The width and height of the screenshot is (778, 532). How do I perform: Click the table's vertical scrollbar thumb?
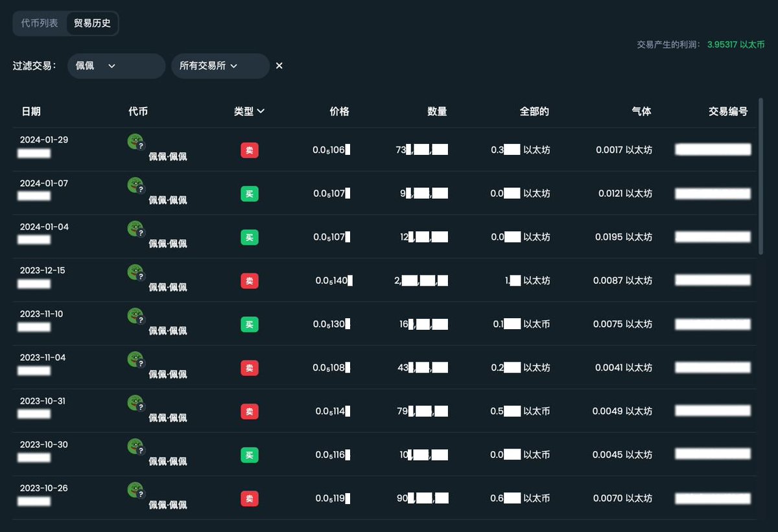tap(762, 176)
